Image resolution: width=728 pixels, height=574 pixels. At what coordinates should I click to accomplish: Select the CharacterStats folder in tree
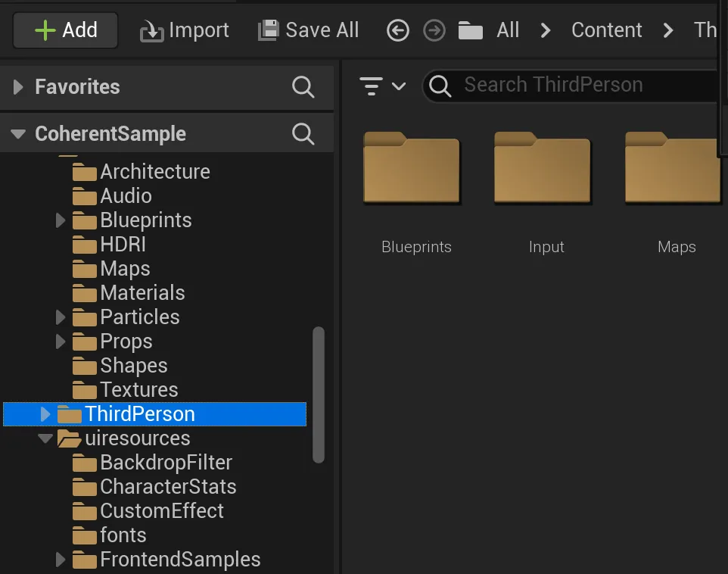pyautogui.click(x=167, y=487)
